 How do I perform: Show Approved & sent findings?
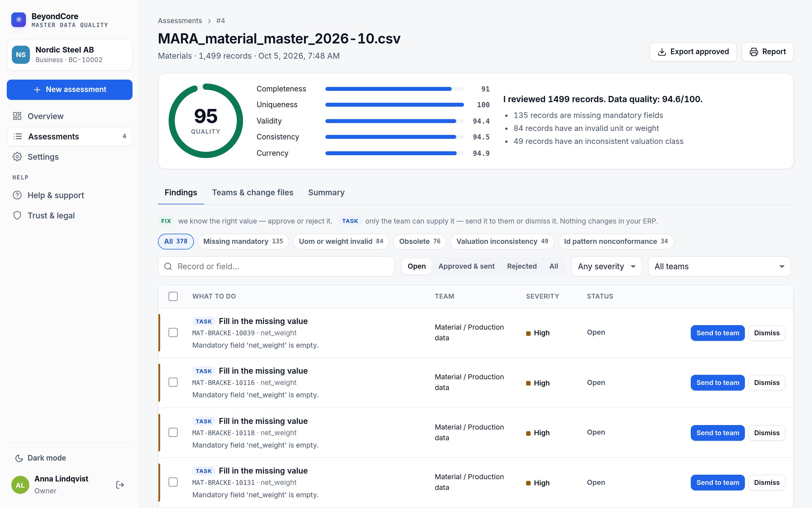tap(466, 266)
